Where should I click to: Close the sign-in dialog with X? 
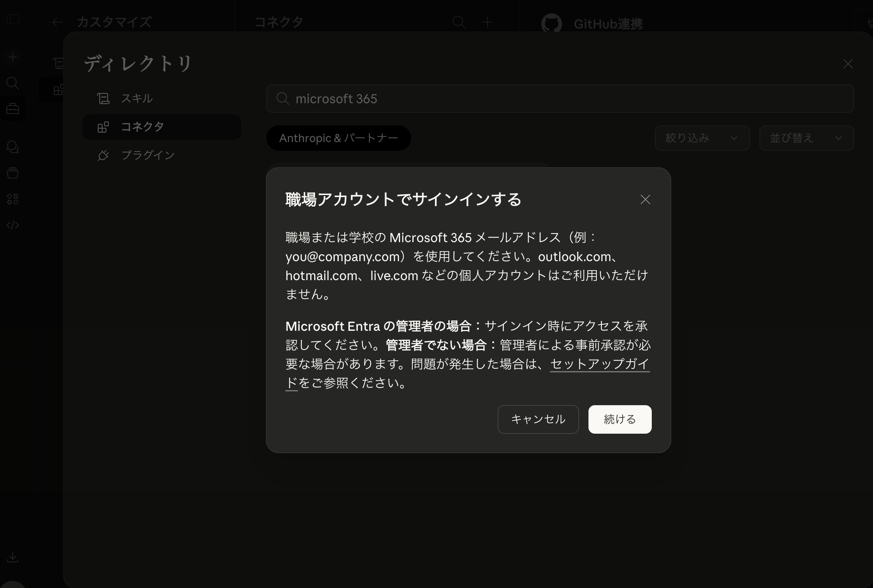645,199
